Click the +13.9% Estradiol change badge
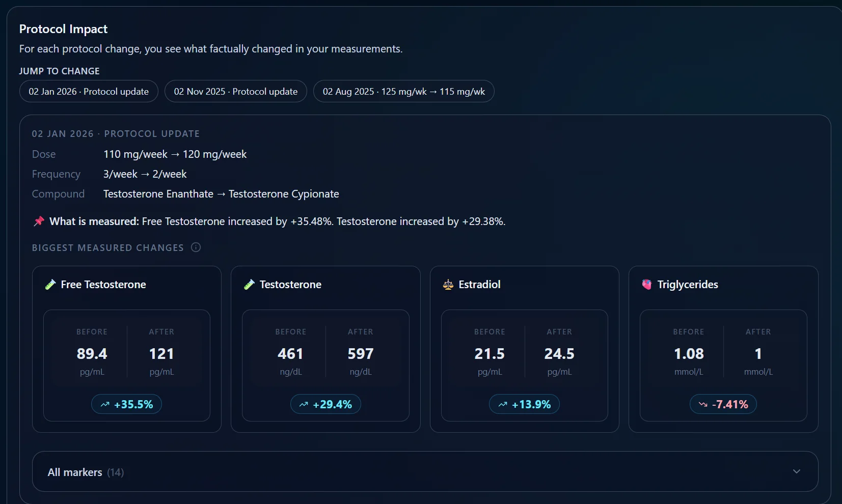The width and height of the screenshot is (842, 504). [x=524, y=404]
